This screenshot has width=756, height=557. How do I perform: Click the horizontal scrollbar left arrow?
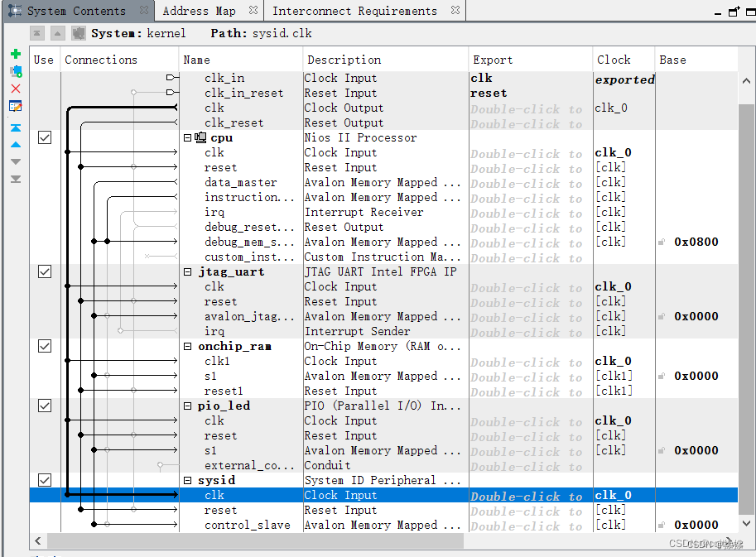pyautogui.click(x=38, y=541)
